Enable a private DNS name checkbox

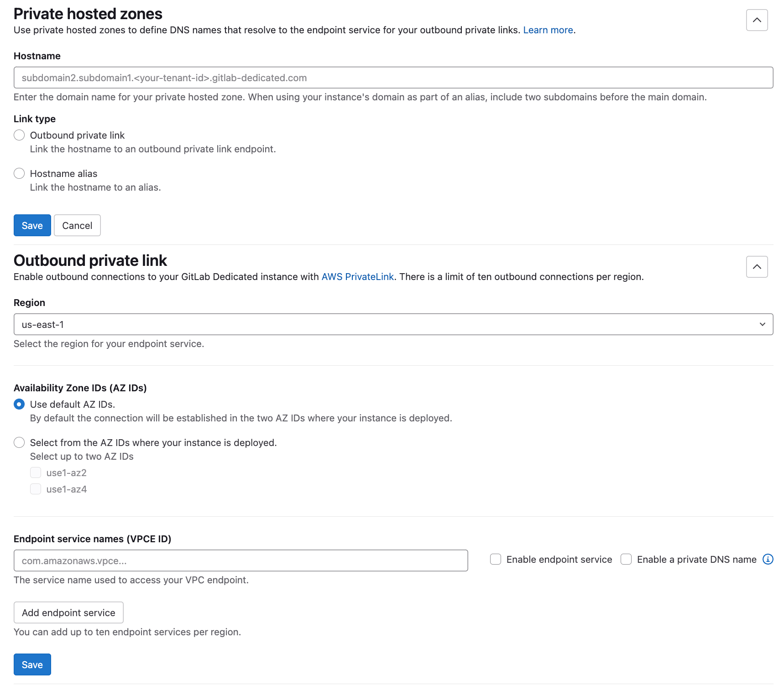626,559
